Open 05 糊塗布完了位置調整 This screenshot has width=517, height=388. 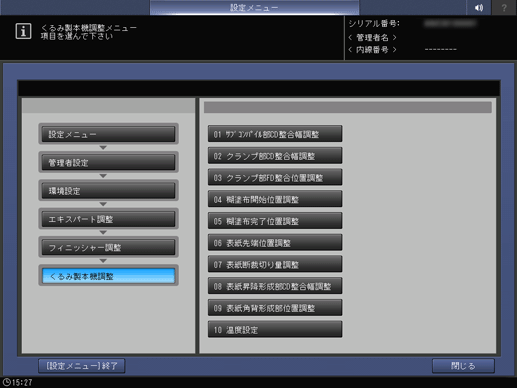(x=275, y=220)
